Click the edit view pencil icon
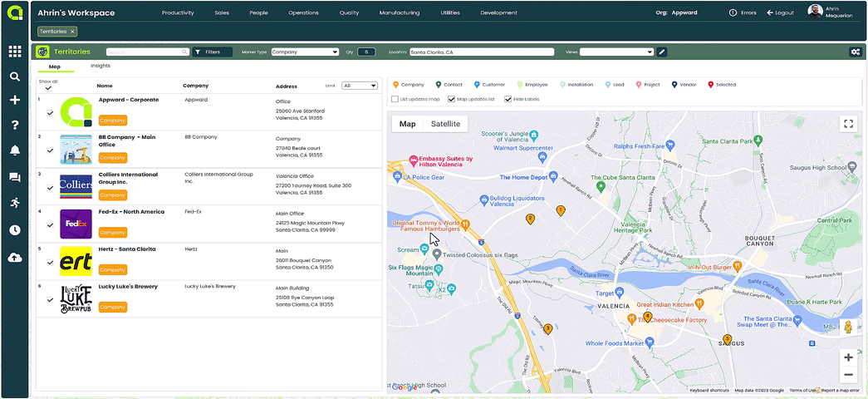The height and width of the screenshot is (399, 868). pyautogui.click(x=662, y=52)
